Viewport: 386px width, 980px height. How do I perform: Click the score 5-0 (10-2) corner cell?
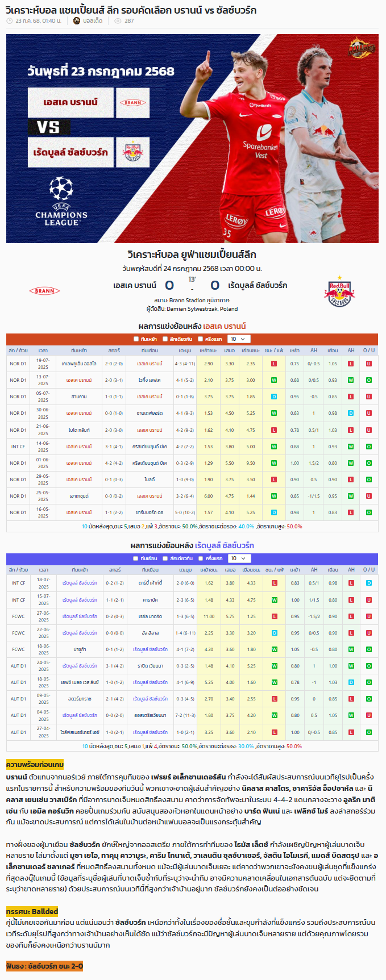coord(185,512)
